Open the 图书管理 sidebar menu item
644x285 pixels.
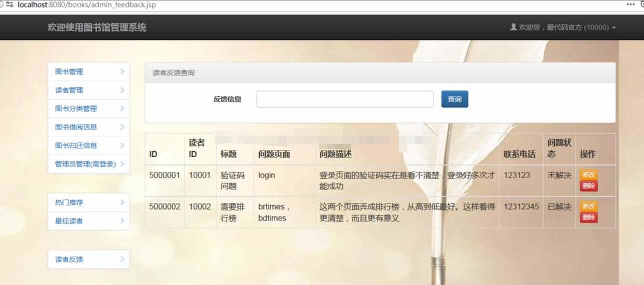click(89, 72)
